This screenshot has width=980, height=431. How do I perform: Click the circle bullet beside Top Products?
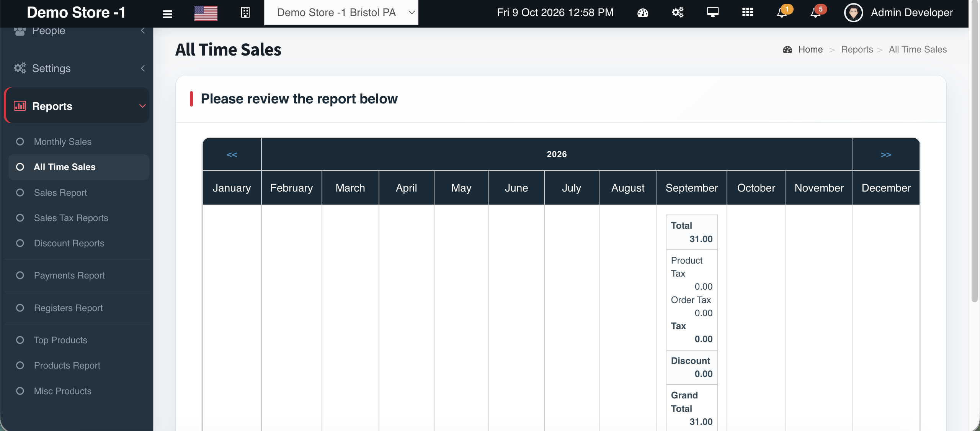point(20,340)
